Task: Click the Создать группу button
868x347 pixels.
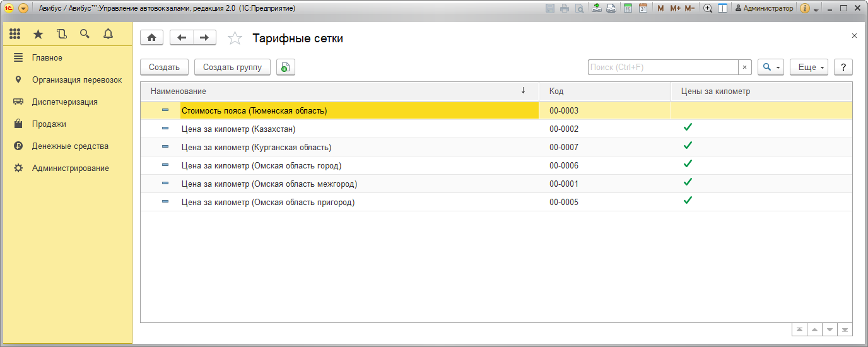Action: tap(232, 68)
